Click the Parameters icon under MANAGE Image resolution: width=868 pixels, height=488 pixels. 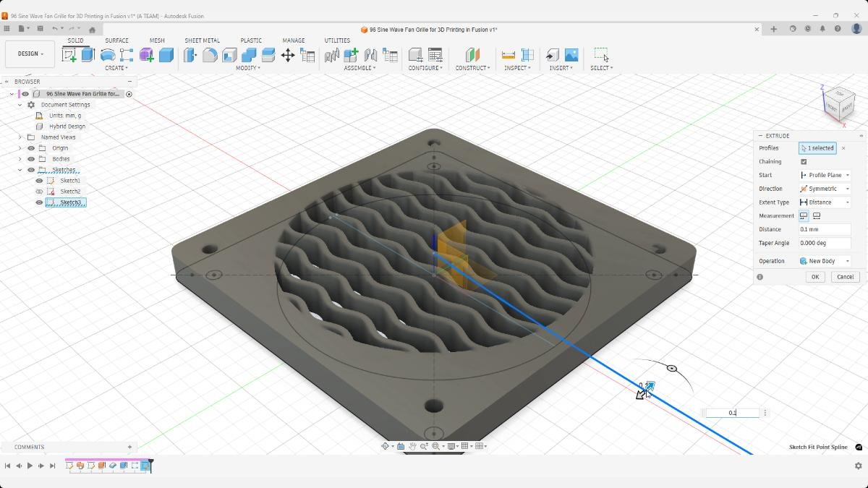click(307, 55)
